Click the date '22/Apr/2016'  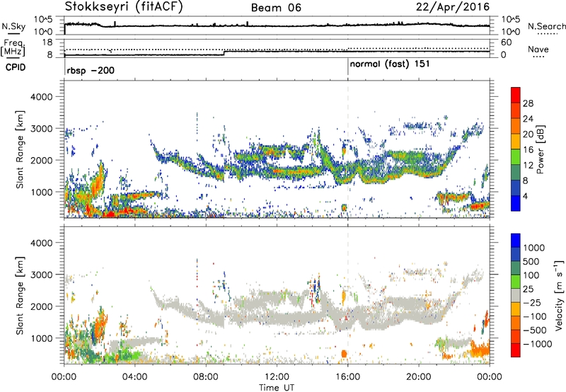point(453,7)
